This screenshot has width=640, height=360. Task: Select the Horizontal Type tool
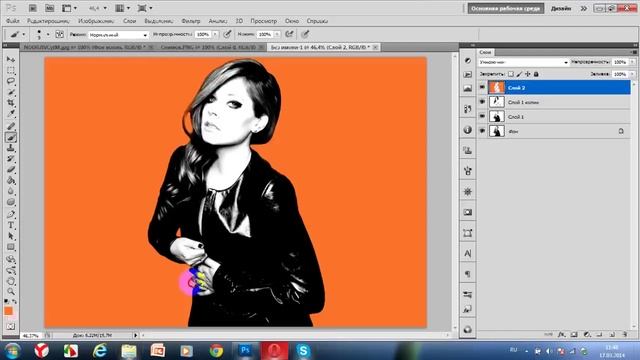(11, 225)
